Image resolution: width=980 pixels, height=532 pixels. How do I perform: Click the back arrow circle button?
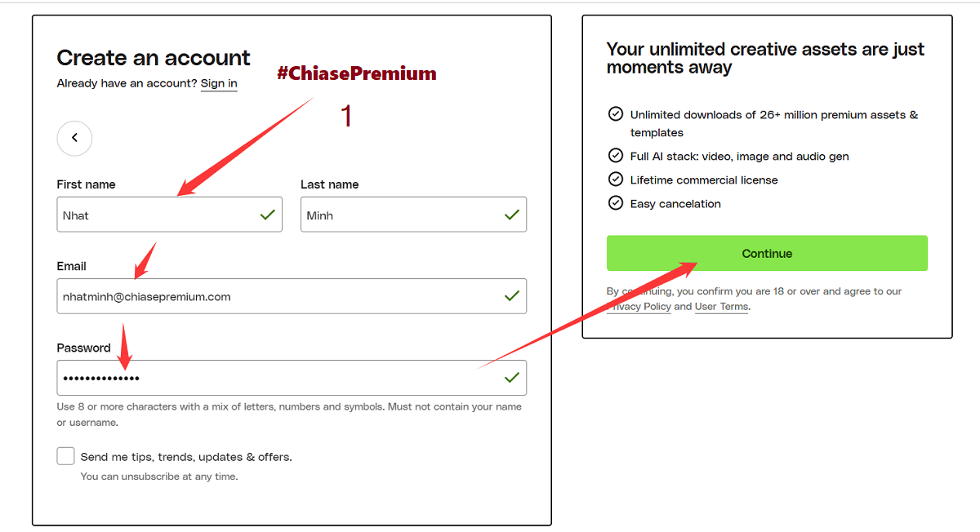point(74,138)
